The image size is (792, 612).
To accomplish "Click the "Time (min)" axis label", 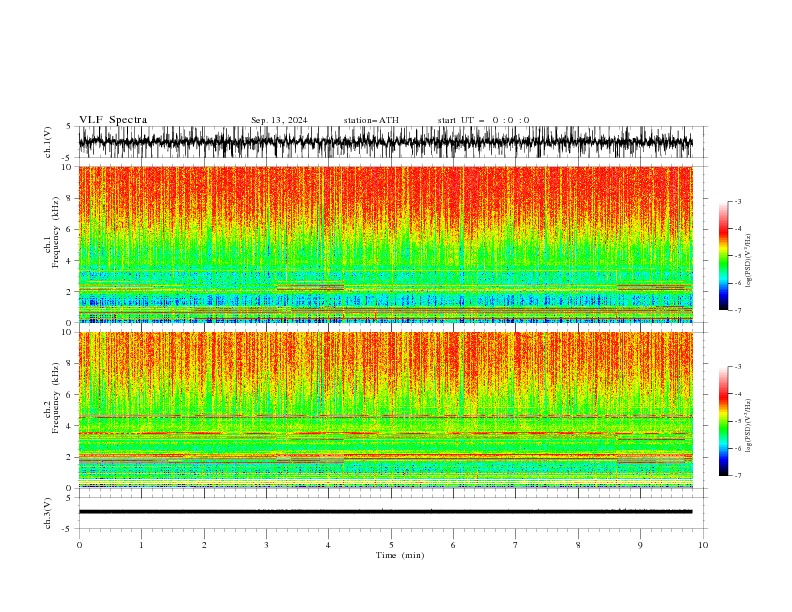I will tap(400, 555).
